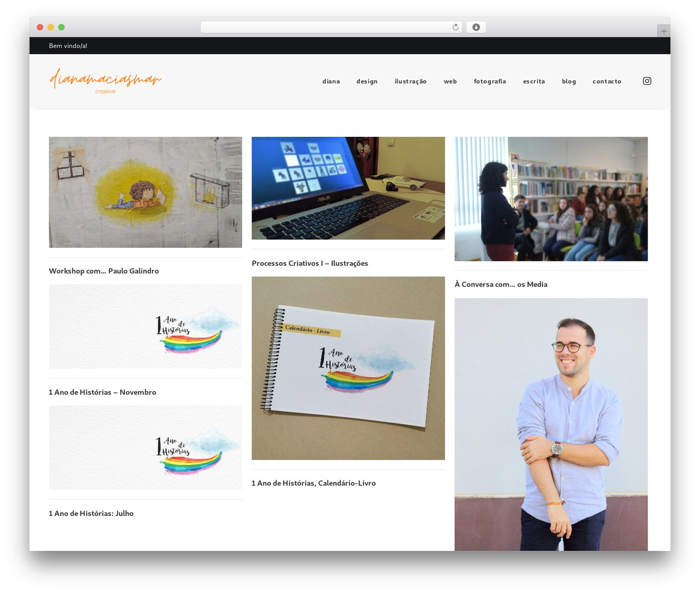Navigate to the web menu item
The width and height of the screenshot is (700, 593).
(x=450, y=82)
